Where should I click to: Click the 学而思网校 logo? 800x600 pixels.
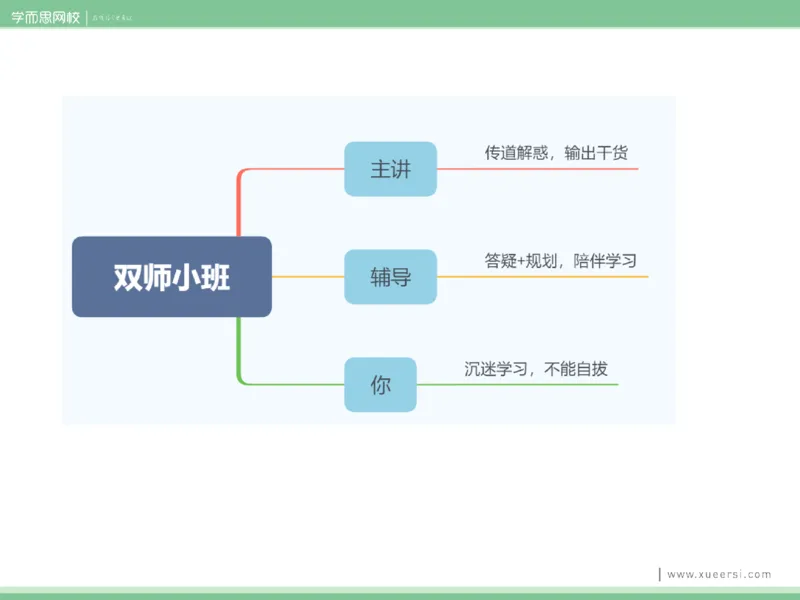46,17
